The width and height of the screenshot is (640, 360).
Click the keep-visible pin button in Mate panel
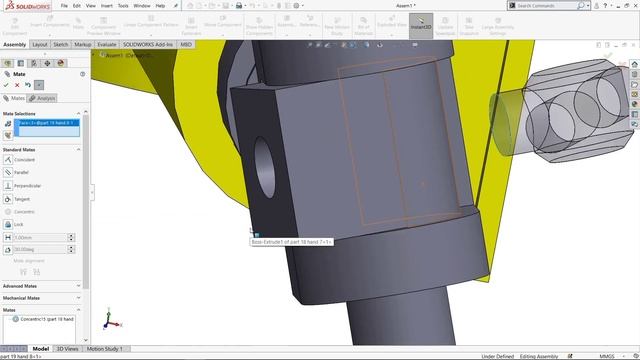click(39, 85)
